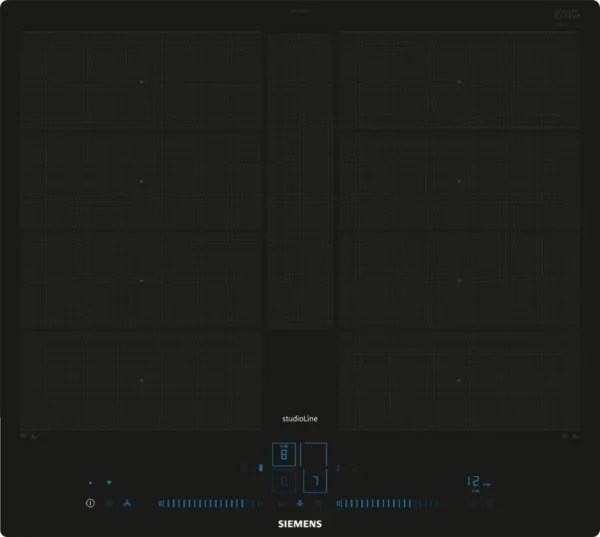Tap the blue fan hood control icon

click(126, 503)
